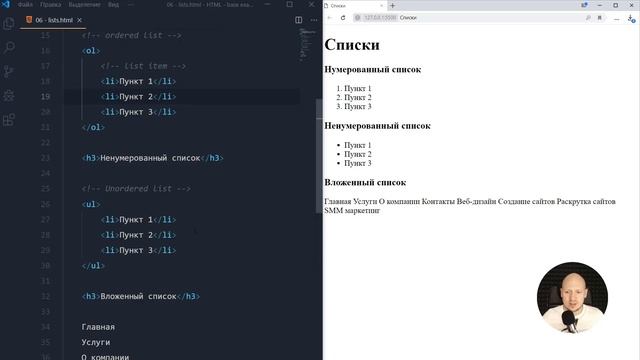This screenshot has width=640, height=360.
Task: Click numbered item Пункт 2 in browser
Action: click(358, 98)
